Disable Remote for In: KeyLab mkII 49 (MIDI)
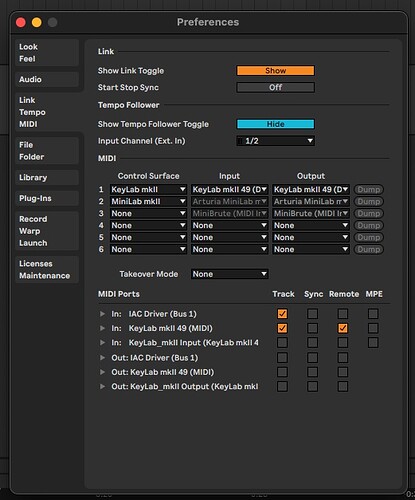Screen dimensions: 415x500 tap(343, 328)
